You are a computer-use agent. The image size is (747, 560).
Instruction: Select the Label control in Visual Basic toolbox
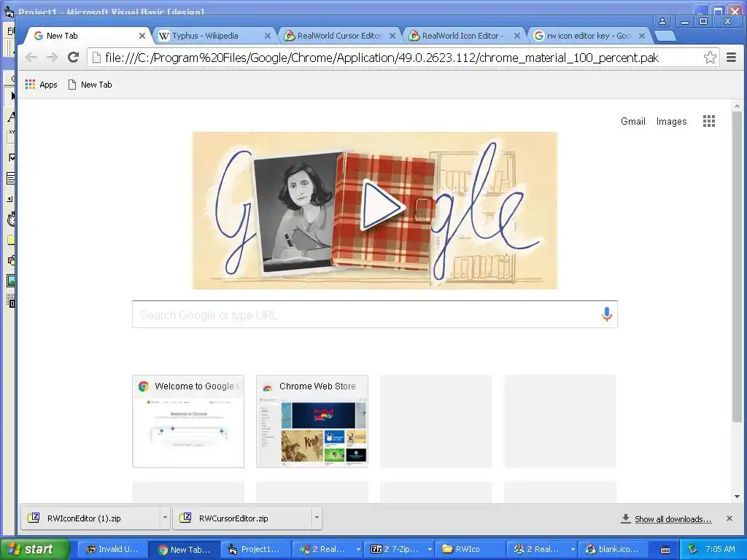pos(12,117)
